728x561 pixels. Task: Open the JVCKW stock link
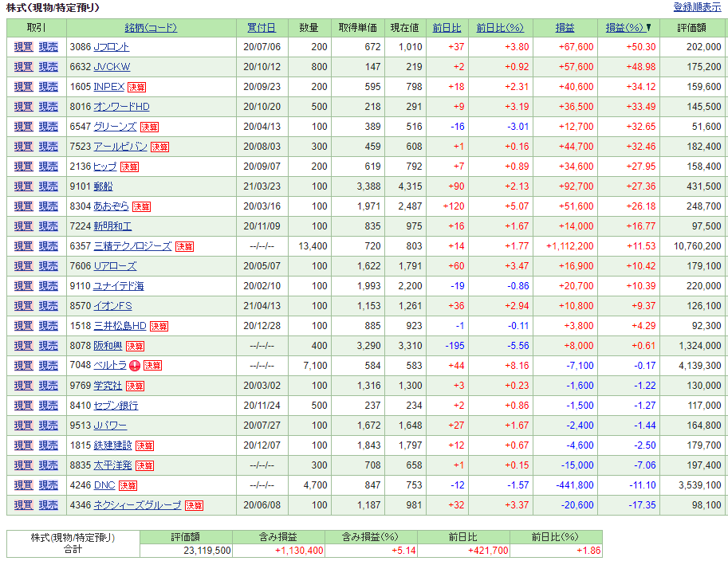(x=112, y=67)
